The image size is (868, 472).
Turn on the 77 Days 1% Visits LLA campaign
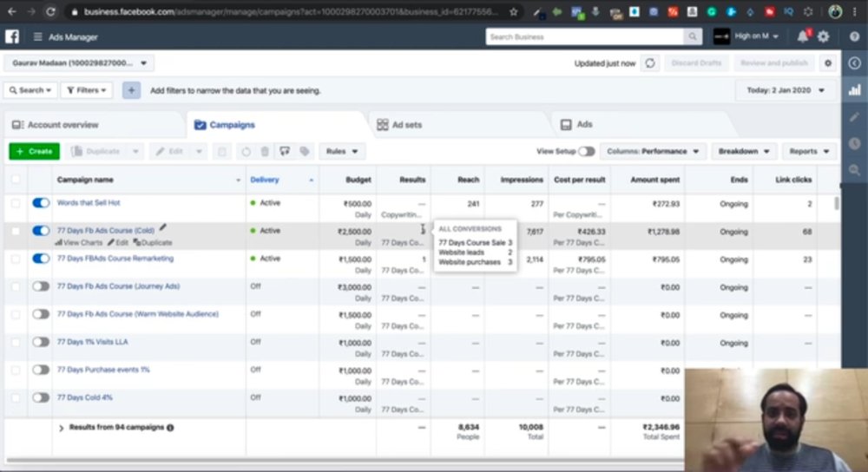(x=41, y=341)
